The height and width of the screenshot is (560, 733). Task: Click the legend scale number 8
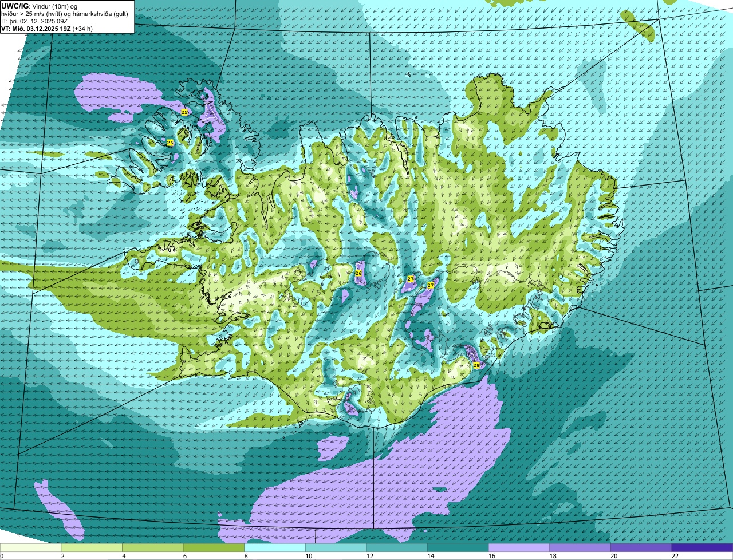point(246,556)
